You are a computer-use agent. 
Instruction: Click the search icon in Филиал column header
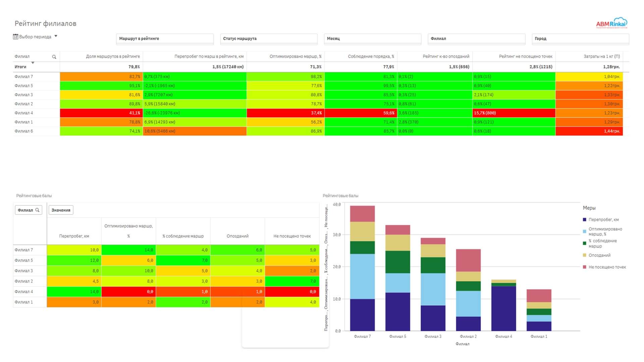click(54, 57)
